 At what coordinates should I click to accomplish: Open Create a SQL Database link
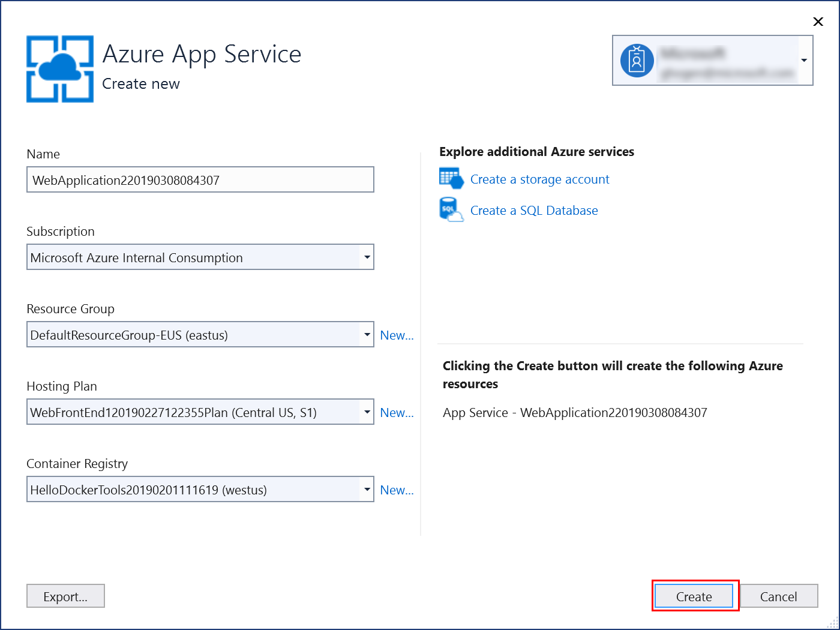(x=534, y=210)
